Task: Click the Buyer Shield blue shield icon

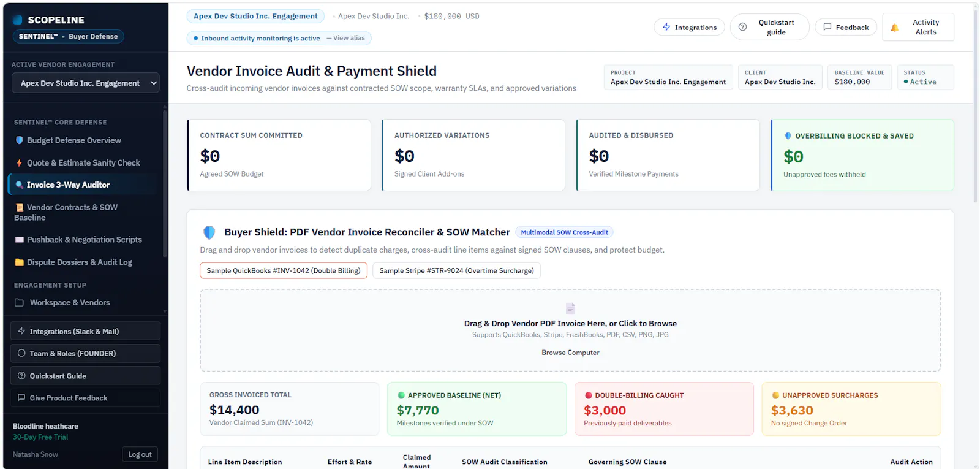Action: (x=209, y=232)
